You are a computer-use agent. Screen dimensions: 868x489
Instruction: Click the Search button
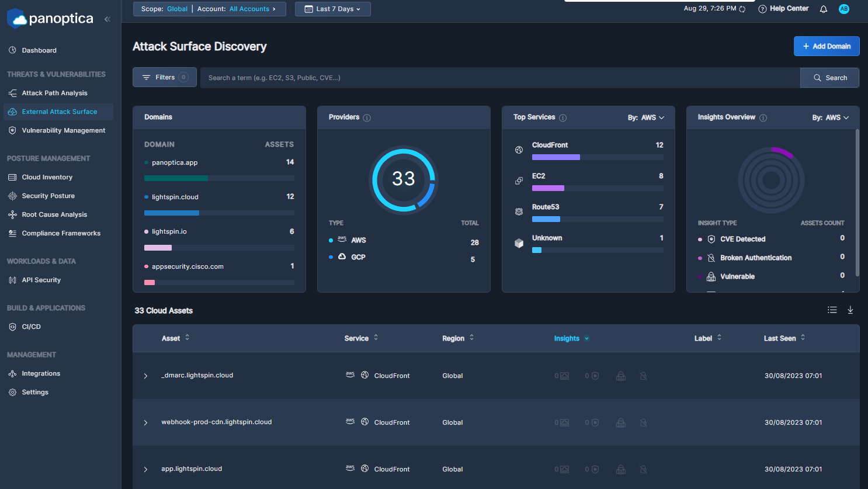point(829,78)
